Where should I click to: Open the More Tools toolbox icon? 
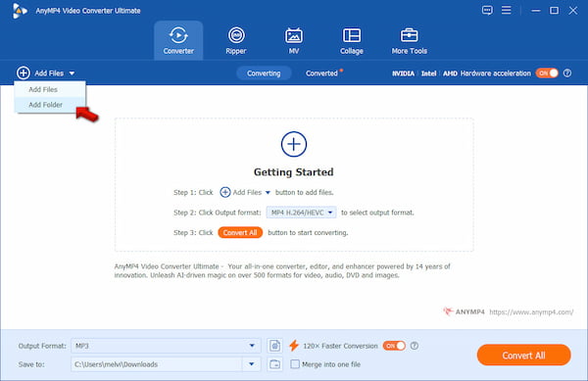coord(409,35)
